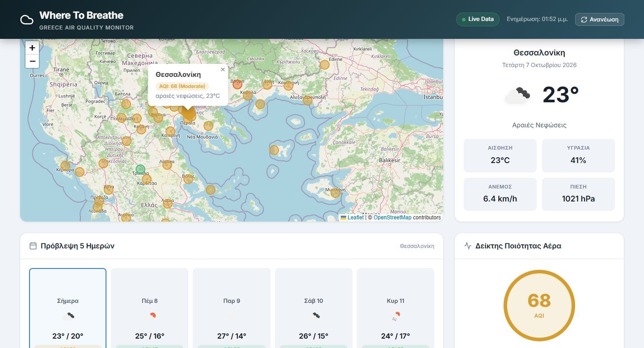
Task: Click the Ενημέρωση: 01:52 μ.μ. timestamp
Action: click(x=537, y=20)
